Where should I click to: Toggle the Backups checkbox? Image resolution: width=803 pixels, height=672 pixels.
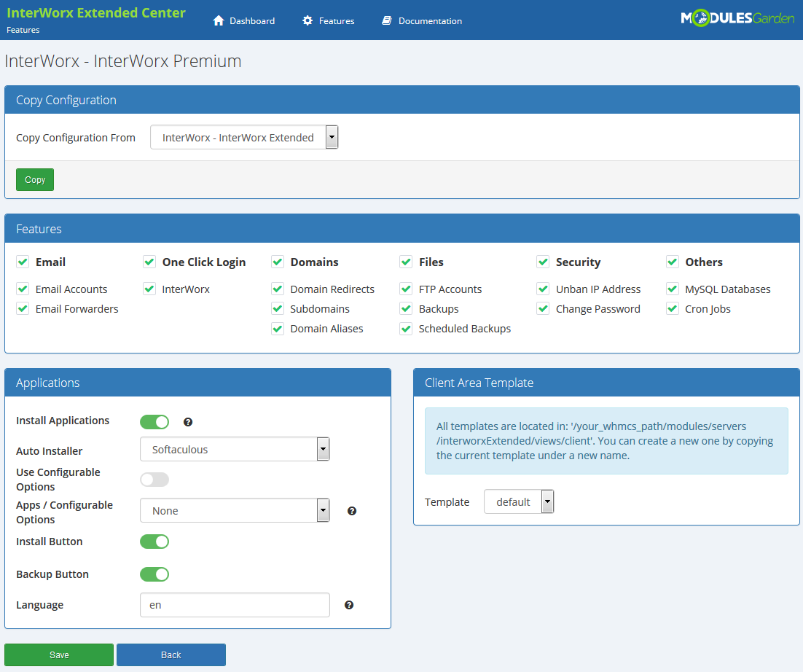tap(406, 309)
